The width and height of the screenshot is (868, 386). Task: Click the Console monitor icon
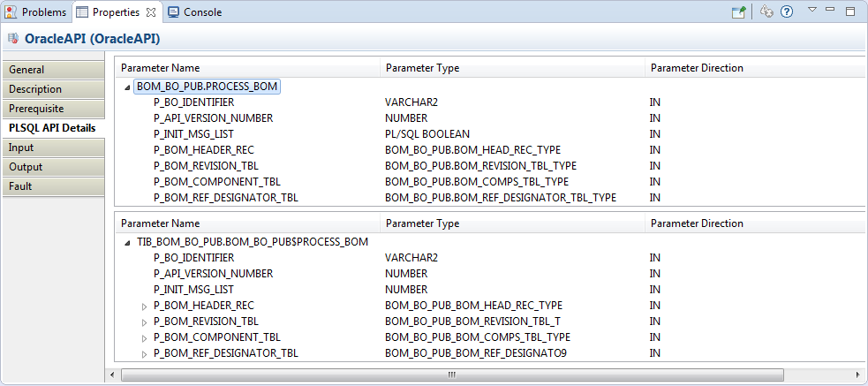[x=173, y=11]
